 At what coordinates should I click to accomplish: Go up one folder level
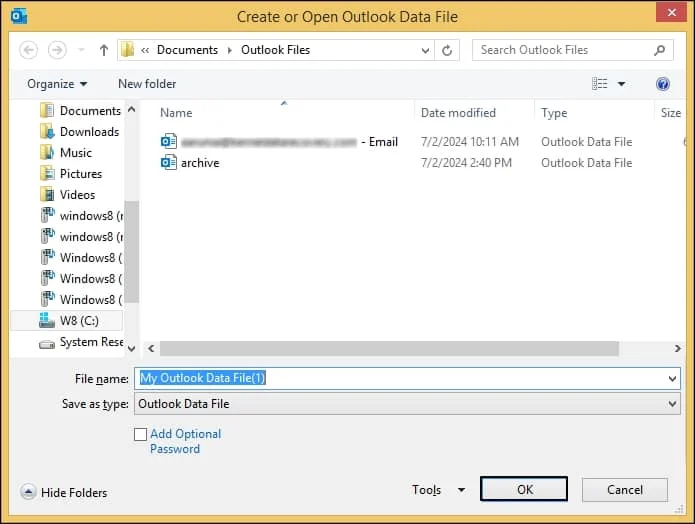coord(104,50)
